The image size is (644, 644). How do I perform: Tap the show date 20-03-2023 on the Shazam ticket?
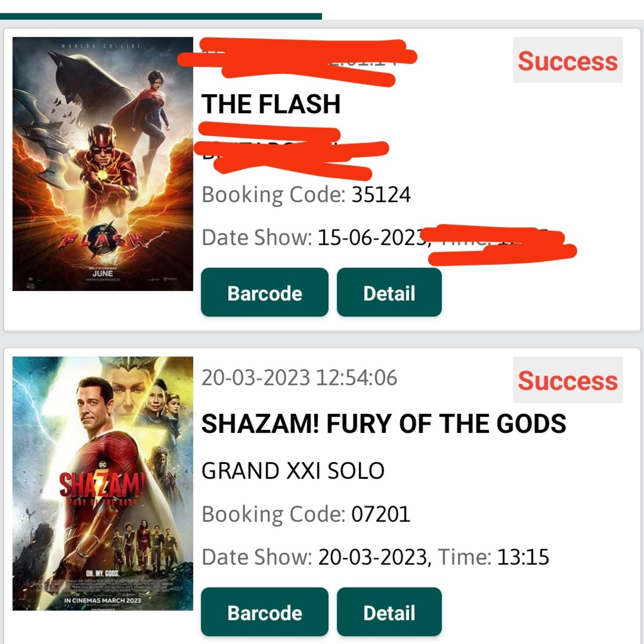(373, 557)
